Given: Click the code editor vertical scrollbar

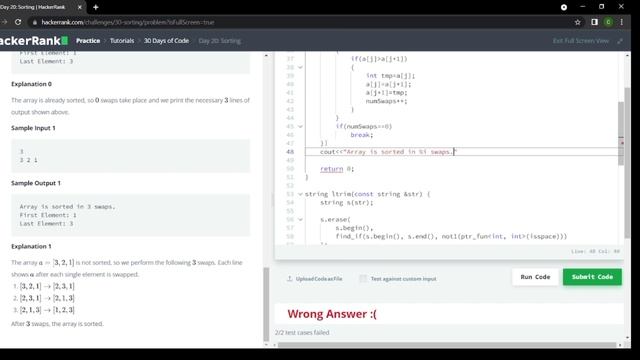Looking at the screenshot, I should (621, 133).
